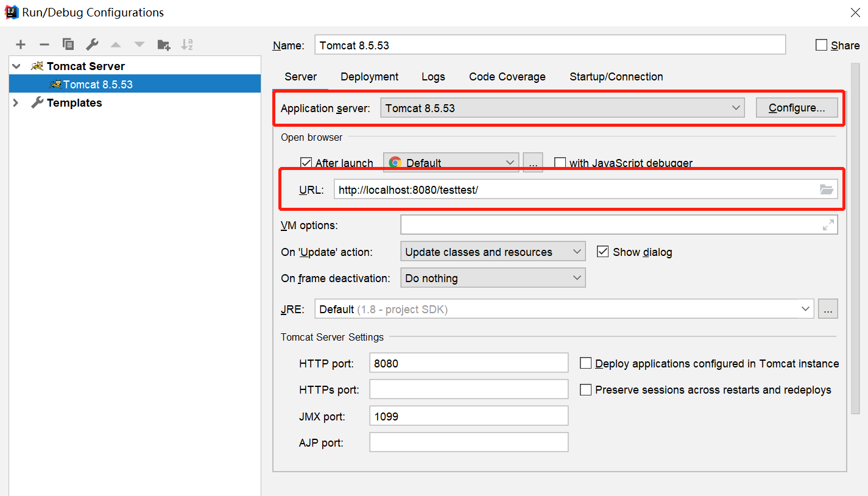Switch to the Deployment tab
This screenshot has width=868, height=496.
pyautogui.click(x=370, y=77)
